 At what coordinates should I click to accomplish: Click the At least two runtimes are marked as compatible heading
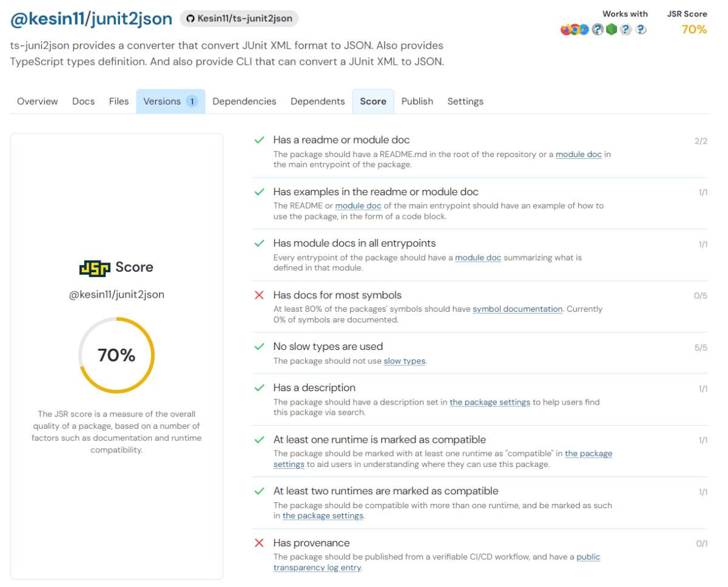[386, 491]
